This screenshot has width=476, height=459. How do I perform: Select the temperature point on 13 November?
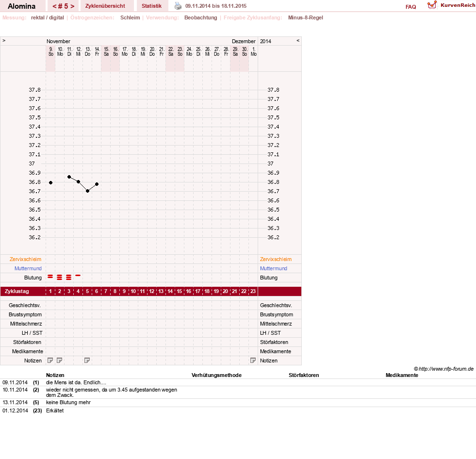tap(87, 191)
